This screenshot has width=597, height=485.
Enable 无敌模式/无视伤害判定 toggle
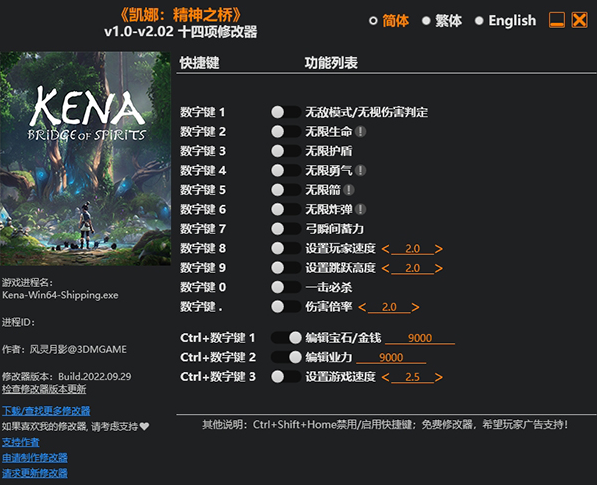pos(286,112)
